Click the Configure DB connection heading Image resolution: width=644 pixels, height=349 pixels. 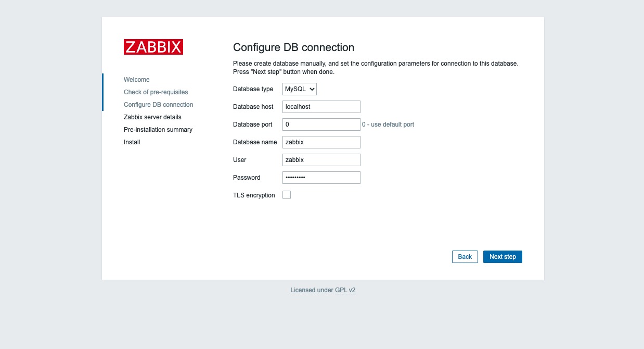pos(294,47)
